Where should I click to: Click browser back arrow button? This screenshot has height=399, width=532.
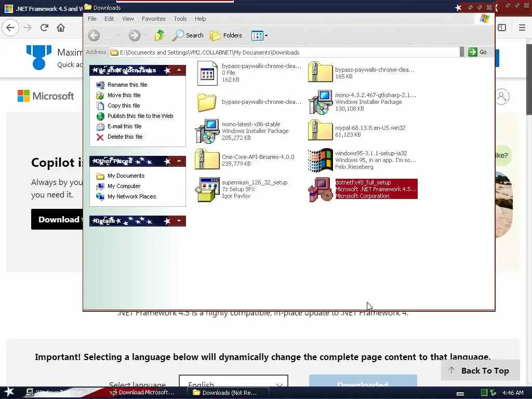tap(10, 28)
